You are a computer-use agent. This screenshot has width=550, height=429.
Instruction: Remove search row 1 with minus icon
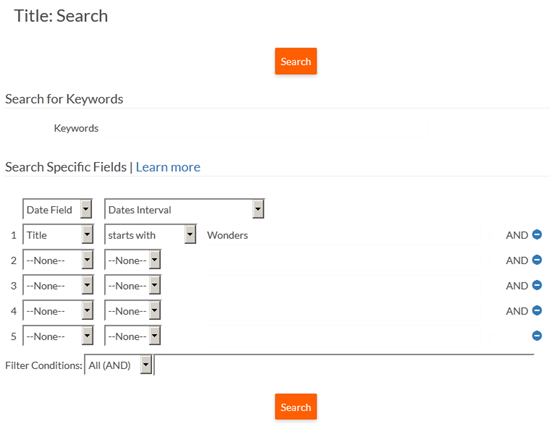click(x=537, y=234)
